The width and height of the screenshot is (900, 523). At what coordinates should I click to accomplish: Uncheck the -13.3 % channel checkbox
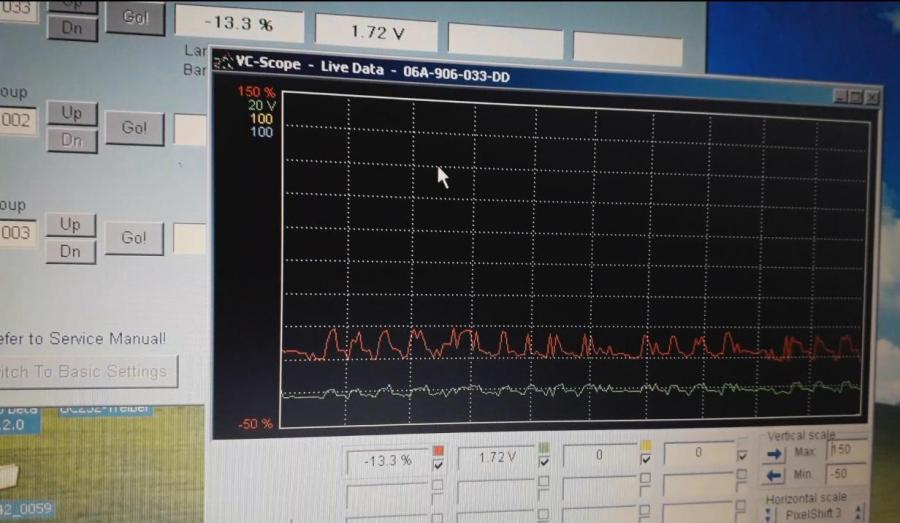pyautogui.click(x=437, y=464)
